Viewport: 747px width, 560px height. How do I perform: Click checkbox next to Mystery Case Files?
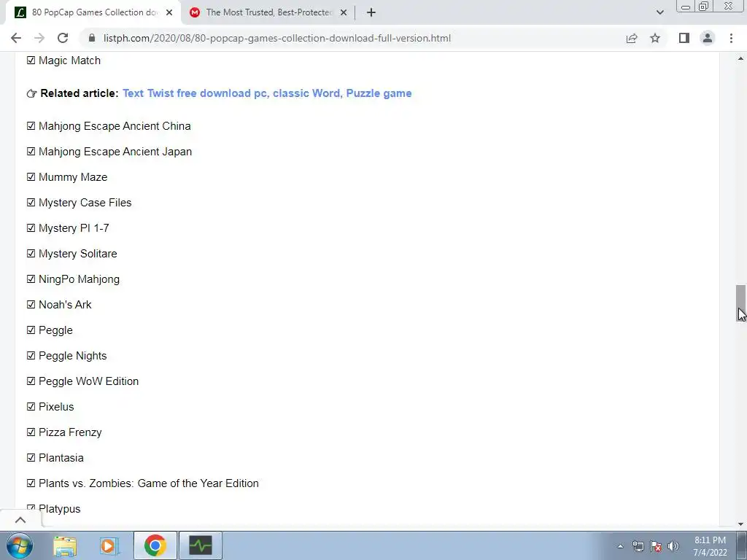pos(31,203)
